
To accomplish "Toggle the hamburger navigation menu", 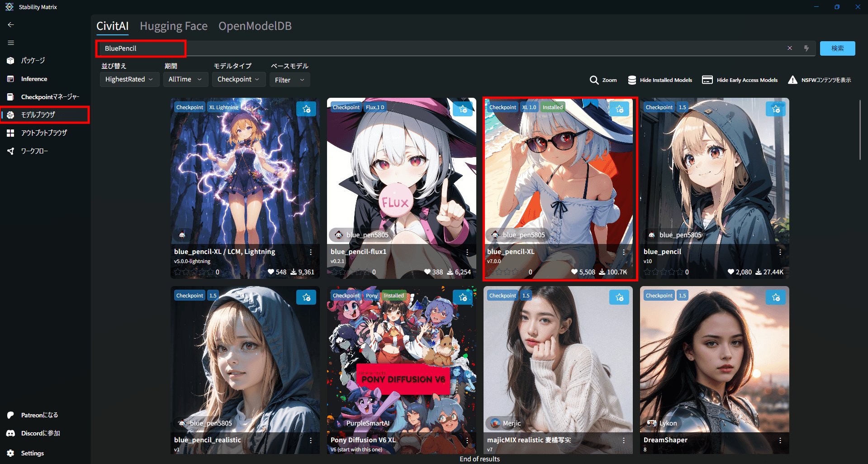I will (11, 43).
